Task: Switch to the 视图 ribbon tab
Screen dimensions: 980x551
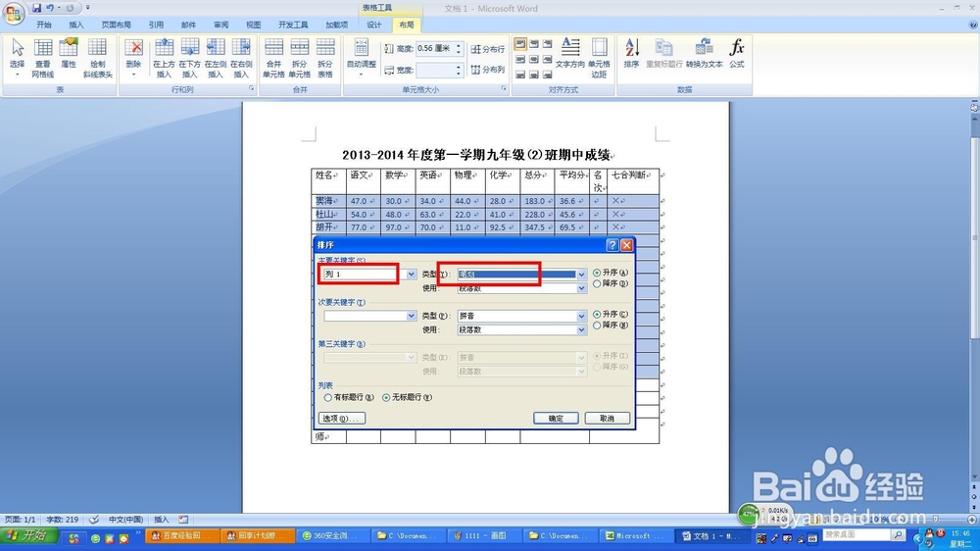Action: tap(254, 25)
